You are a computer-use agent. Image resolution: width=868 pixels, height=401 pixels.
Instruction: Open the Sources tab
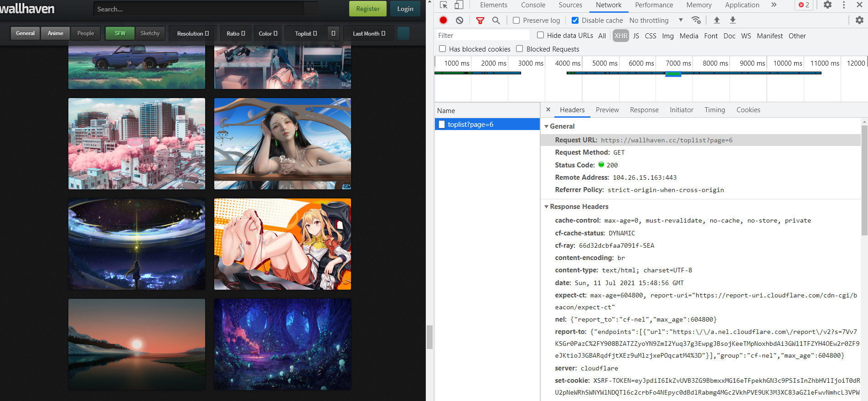570,5
